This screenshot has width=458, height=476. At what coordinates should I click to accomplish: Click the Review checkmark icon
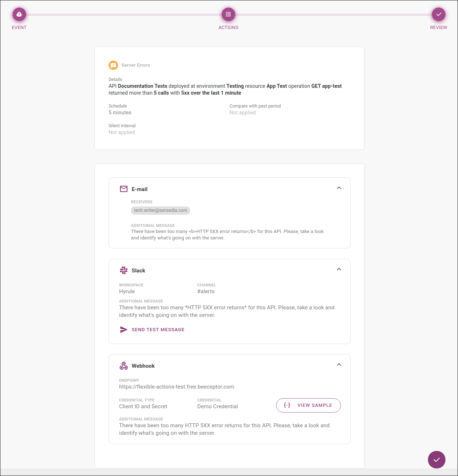coord(438,14)
